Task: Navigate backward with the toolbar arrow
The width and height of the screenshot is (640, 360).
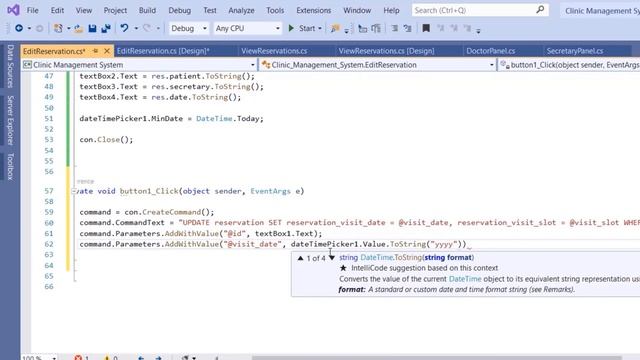Action: pos(19,28)
